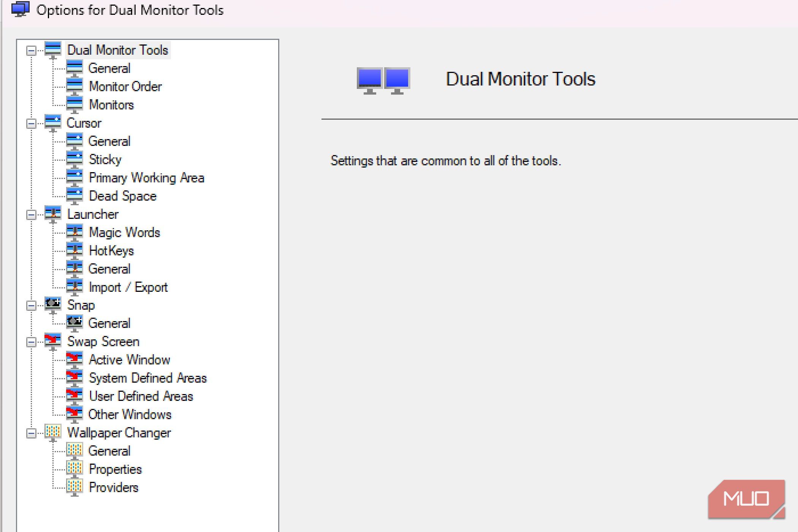Open the Sticky label
Image resolution: width=798 pixels, height=532 pixels.
coord(105,160)
